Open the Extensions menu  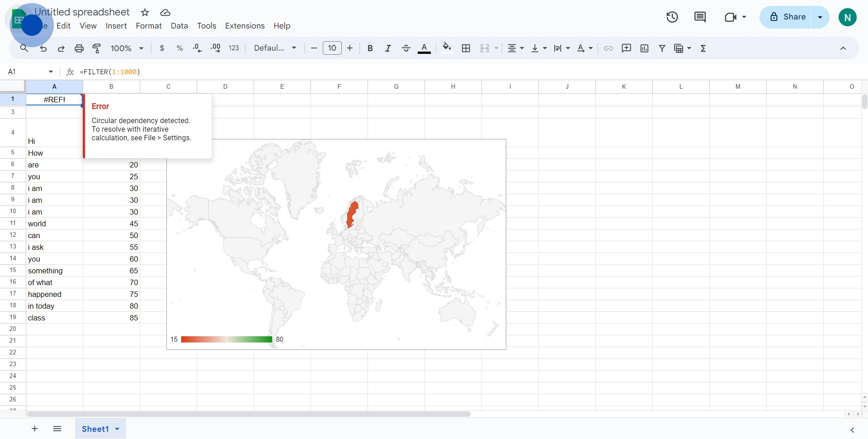tap(245, 26)
